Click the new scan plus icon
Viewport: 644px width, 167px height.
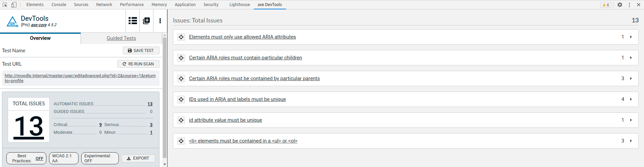tap(146, 21)
